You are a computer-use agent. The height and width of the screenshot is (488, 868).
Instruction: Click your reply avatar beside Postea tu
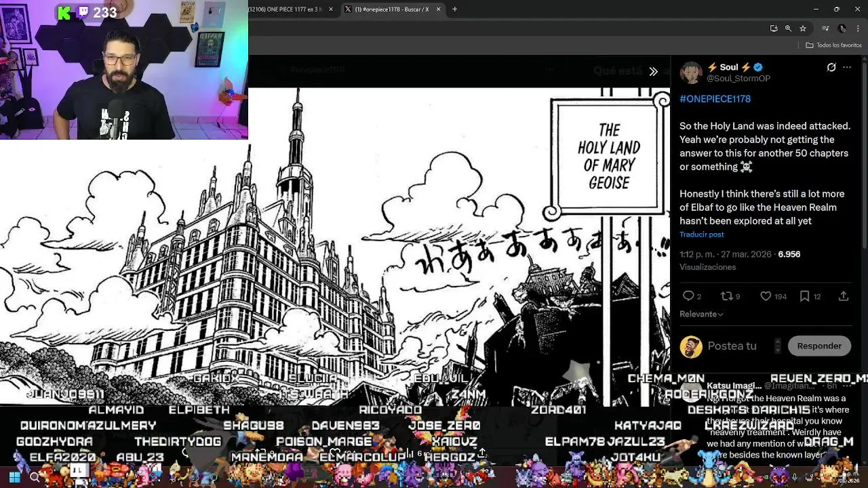[691, 346]
